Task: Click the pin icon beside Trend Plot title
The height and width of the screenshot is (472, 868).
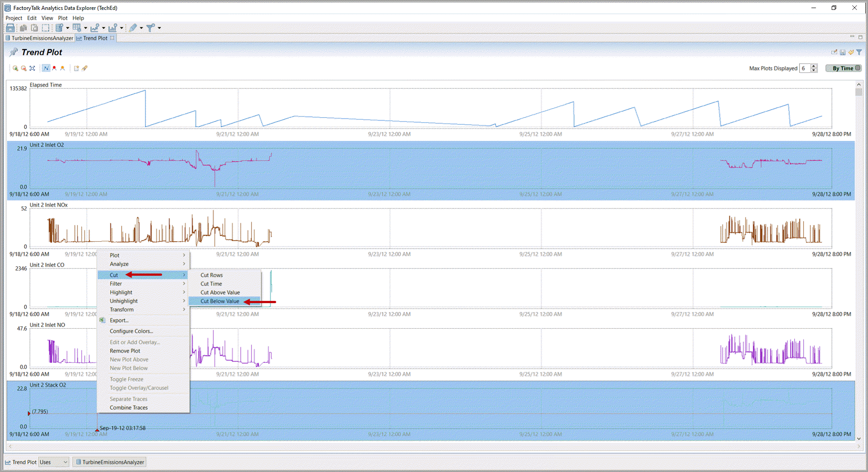Action: [x=13, y=53]
